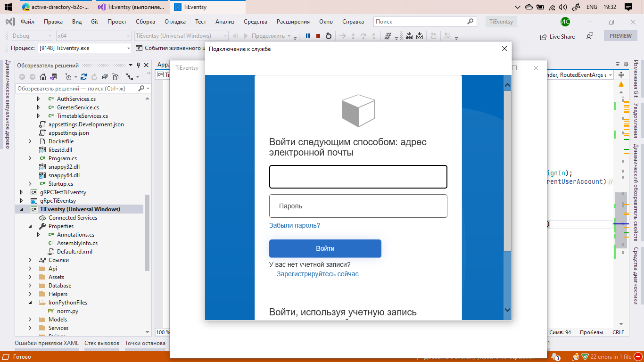
Task: Open the Git menu
Action: pyautogui.click(x=95, y=22)
